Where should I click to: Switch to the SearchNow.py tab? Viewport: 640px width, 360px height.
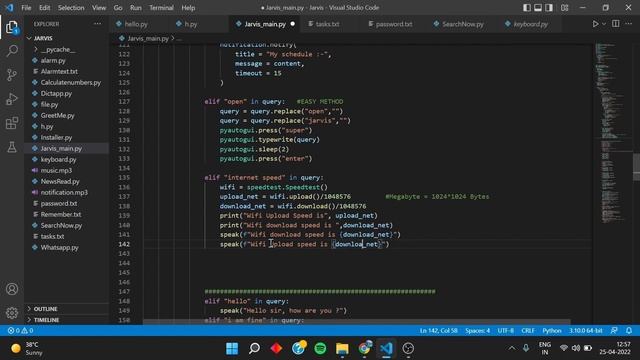point(463,24)
